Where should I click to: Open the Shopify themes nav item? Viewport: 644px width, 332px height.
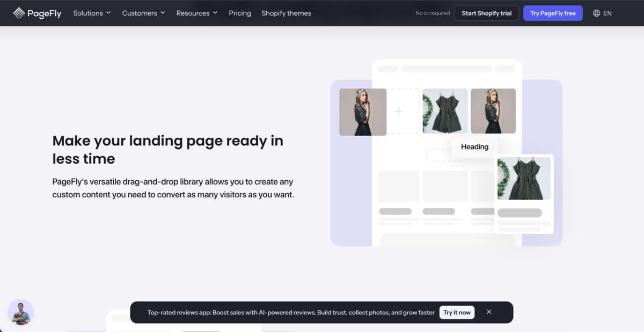[x=286, y=13]
